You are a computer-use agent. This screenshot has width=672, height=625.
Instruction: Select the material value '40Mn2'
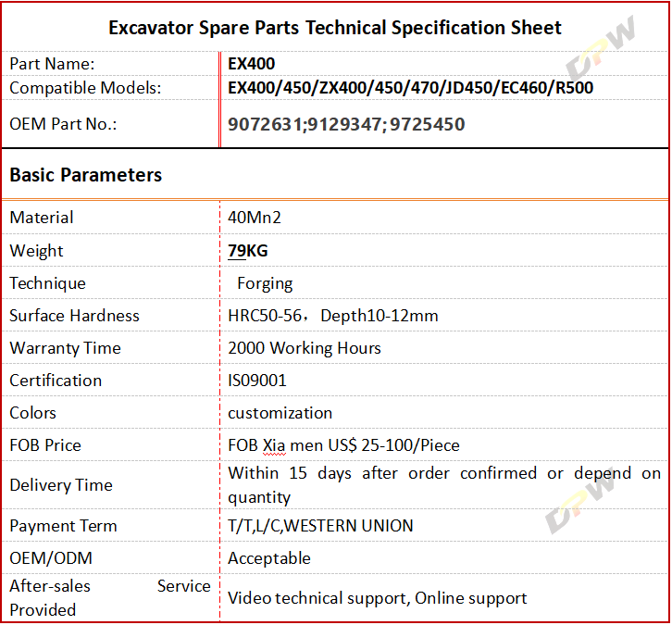point(255,218)
